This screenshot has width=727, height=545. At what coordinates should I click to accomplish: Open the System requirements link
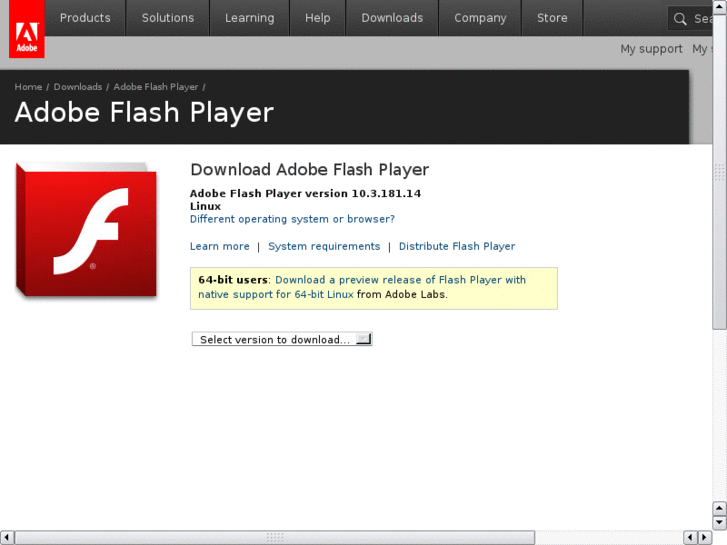point(324,246)
